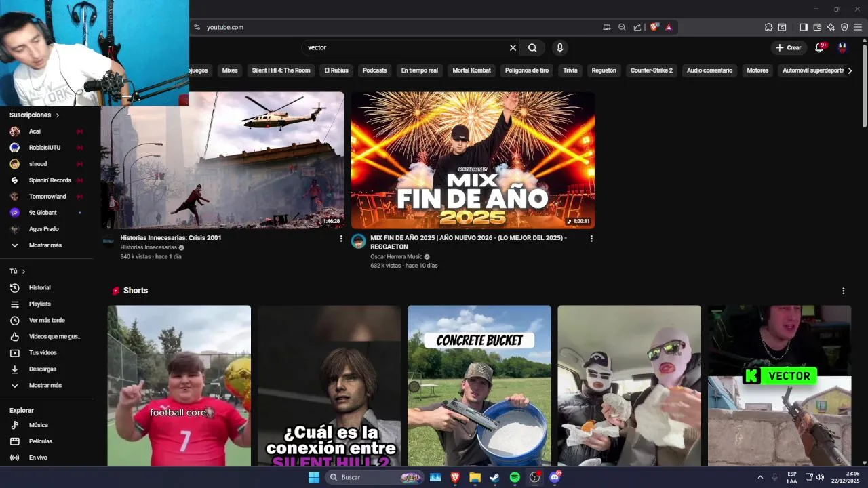
Task: Open the Brave VPN shield icon
Action: coord(844,27)
